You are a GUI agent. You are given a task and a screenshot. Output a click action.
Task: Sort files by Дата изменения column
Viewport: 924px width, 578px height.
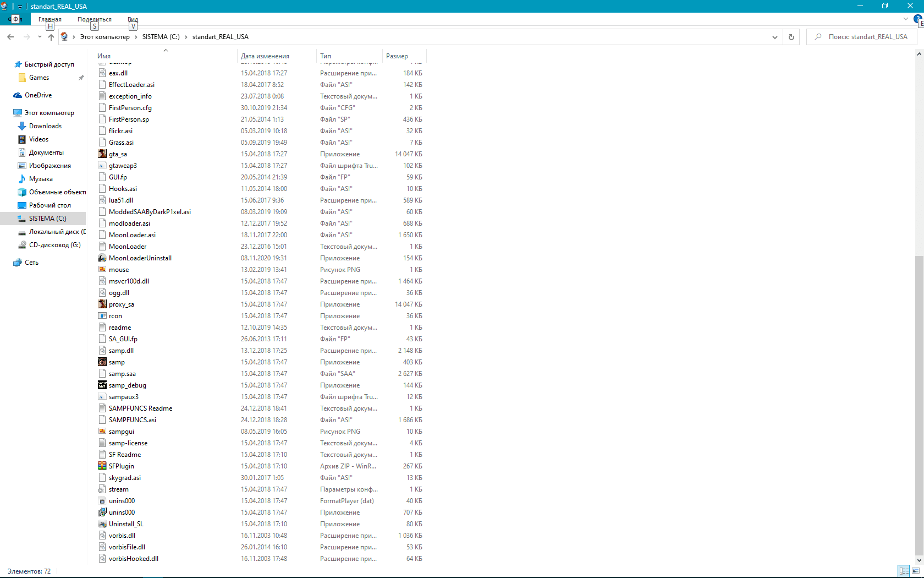[x=265, y=56]
